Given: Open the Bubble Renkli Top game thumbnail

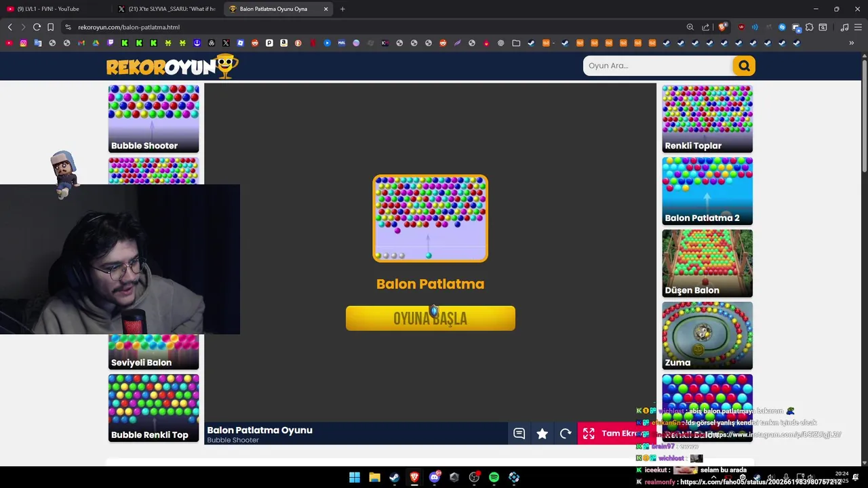Looking at the screenshot, I should (x=153, y=408).
